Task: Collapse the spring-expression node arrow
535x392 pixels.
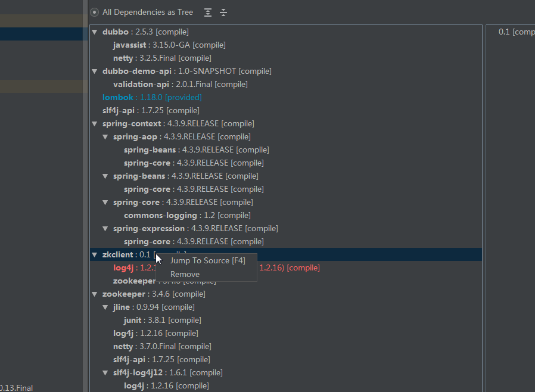Action: (x=105, y=229)
